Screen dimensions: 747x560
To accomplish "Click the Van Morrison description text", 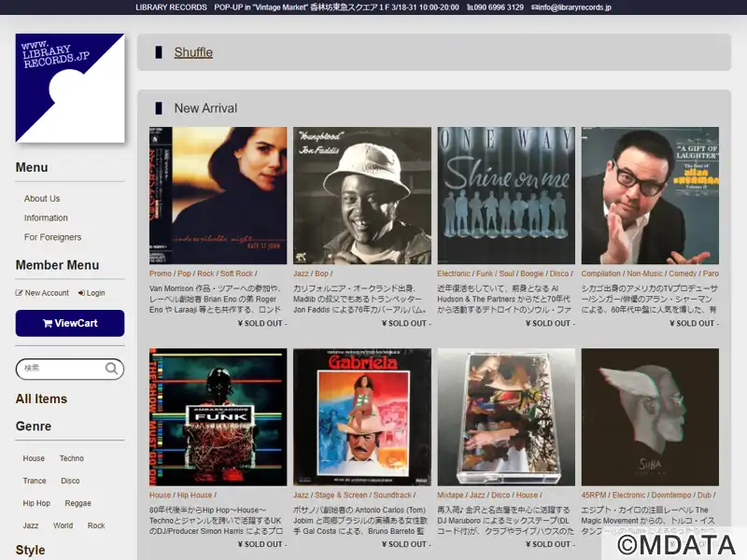I will 217,299.
